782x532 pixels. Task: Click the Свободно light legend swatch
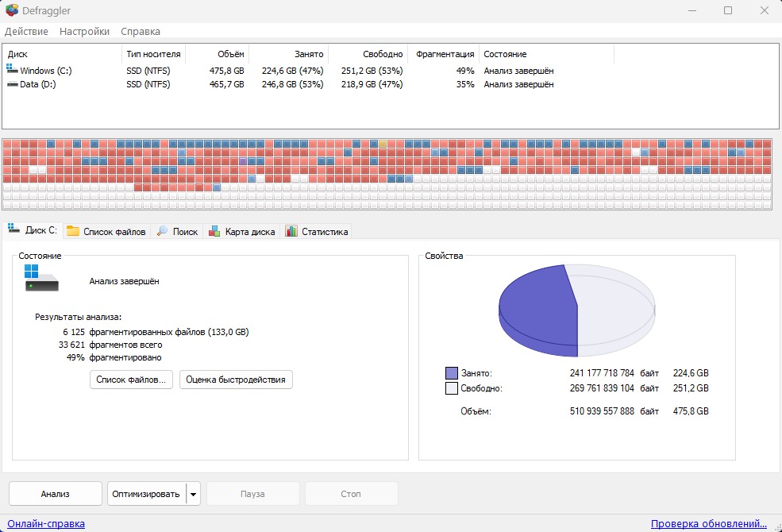click(452, 388)
